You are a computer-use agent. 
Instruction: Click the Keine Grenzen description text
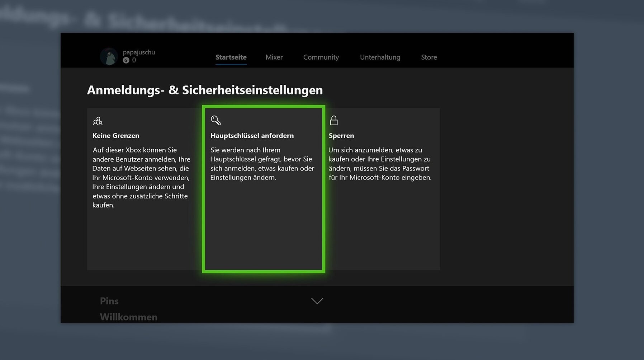(141, 177)
